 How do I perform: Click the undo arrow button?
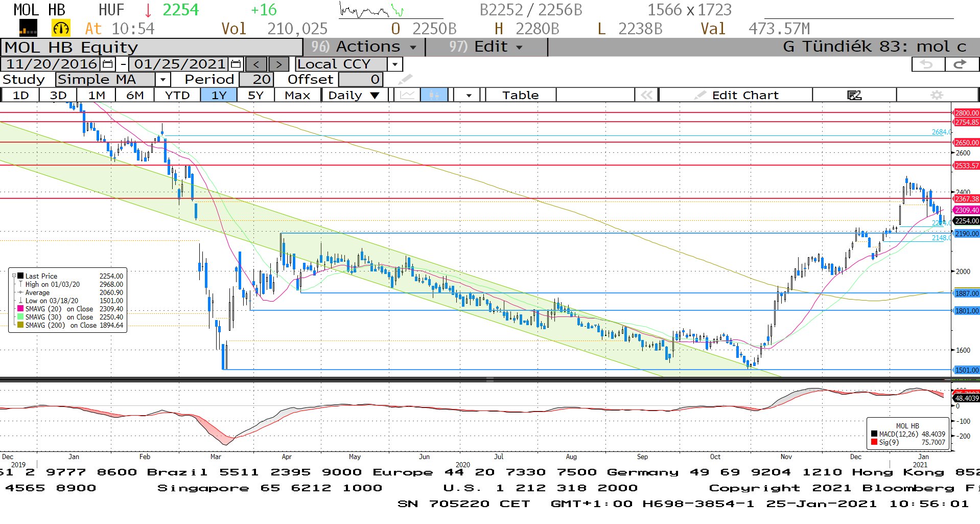927,64
